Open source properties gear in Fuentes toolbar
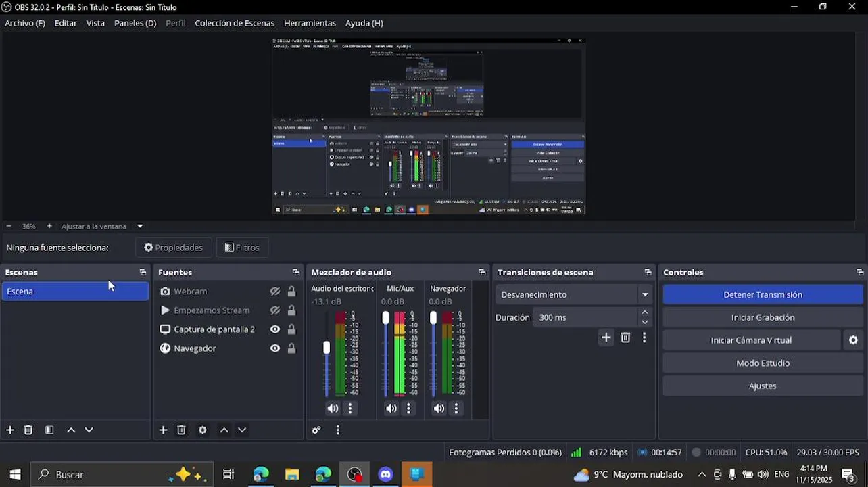The width and height of the screenshot is (868, 487). pos(202,430)
